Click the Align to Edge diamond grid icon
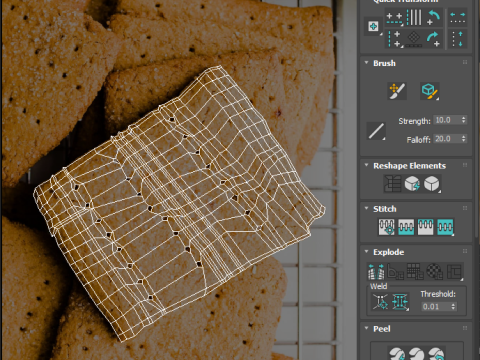Viewport: 480px width, 360px height. pyautogui.click(x=414, y=39)
